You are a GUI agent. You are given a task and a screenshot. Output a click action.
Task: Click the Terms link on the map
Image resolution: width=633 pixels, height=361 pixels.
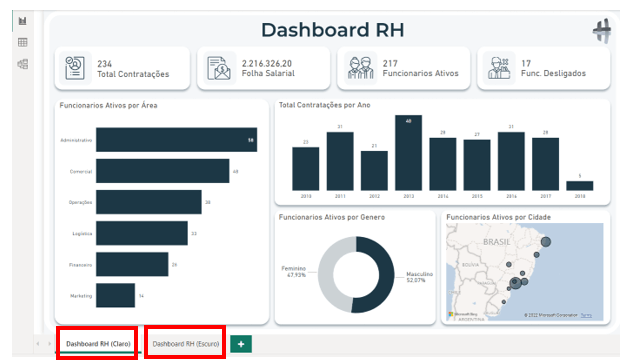coord(586,315)
